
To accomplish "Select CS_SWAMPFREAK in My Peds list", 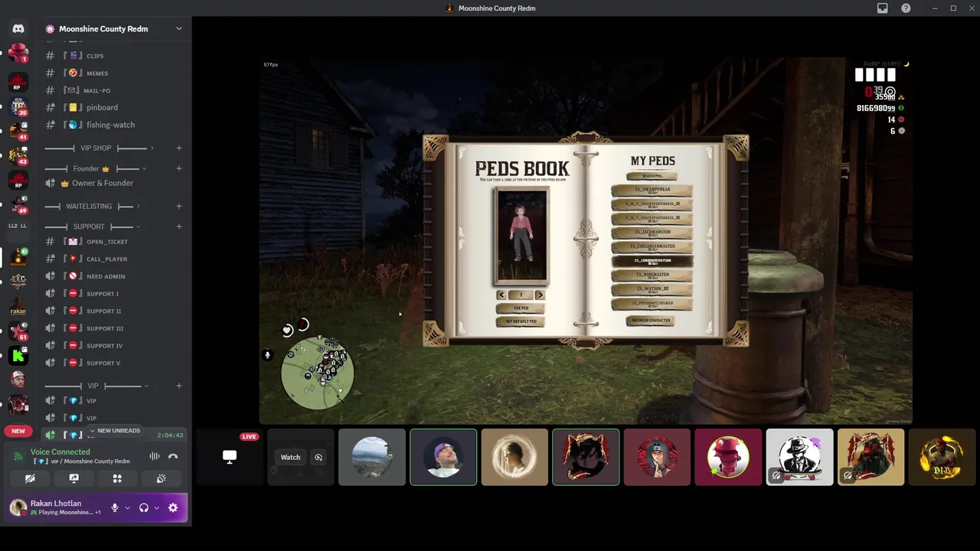I will 652,190.
